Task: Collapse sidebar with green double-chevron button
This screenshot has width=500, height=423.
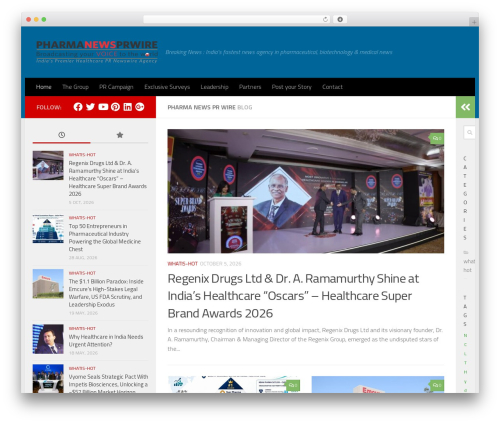Action: tap(465, 107)
